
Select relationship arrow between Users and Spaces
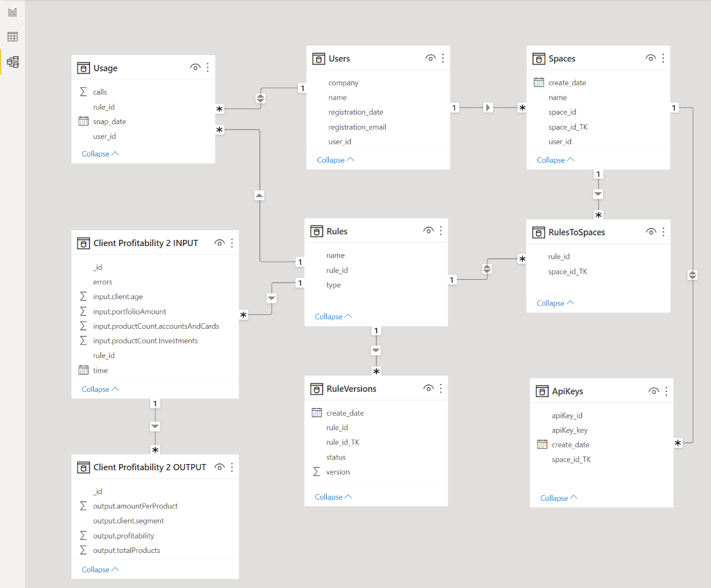click(488, 108)
